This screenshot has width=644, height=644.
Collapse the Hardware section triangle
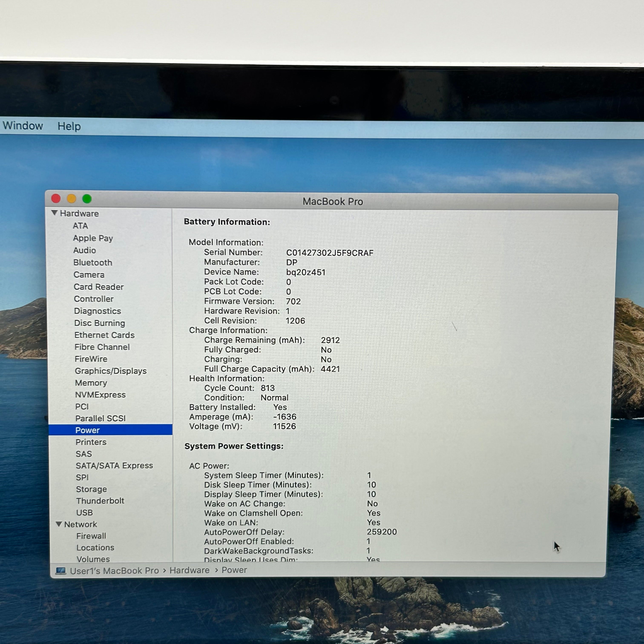point(55,213)
